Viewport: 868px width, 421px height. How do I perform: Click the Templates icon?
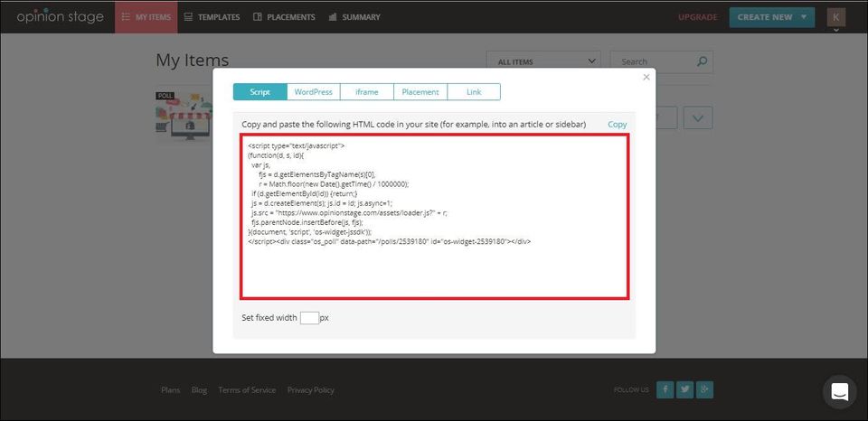coord(189,17)
